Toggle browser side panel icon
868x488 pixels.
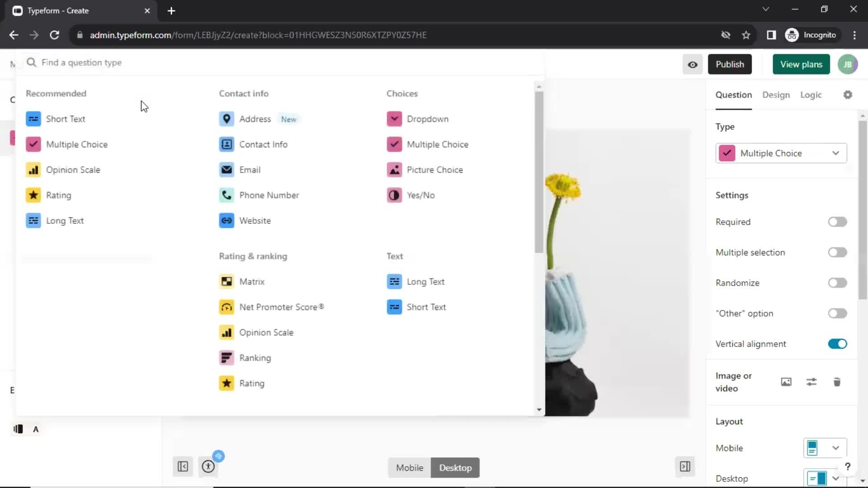[x=771, y=35]
